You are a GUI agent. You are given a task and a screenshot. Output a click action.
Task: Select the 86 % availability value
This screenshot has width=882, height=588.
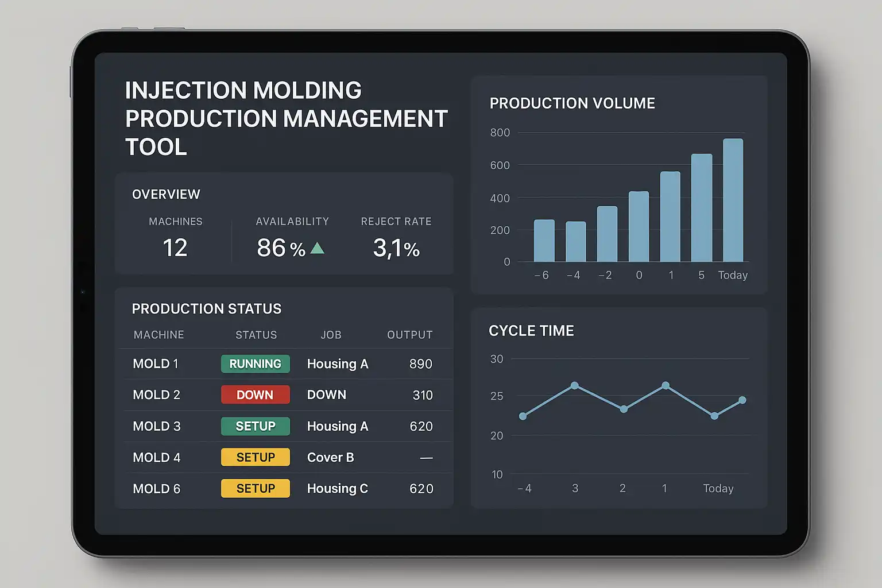281,248
